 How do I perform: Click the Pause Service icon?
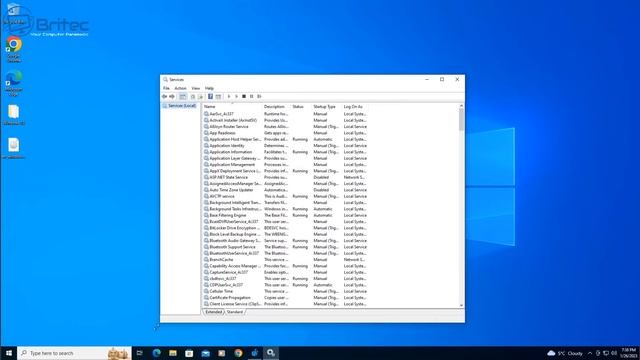tap(251, 97)
